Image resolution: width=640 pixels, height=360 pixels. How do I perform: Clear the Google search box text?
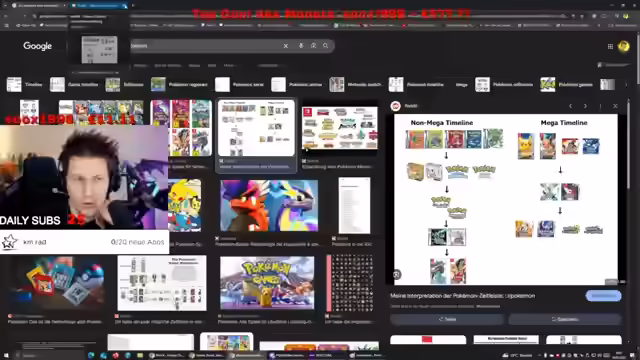[286, 46]
